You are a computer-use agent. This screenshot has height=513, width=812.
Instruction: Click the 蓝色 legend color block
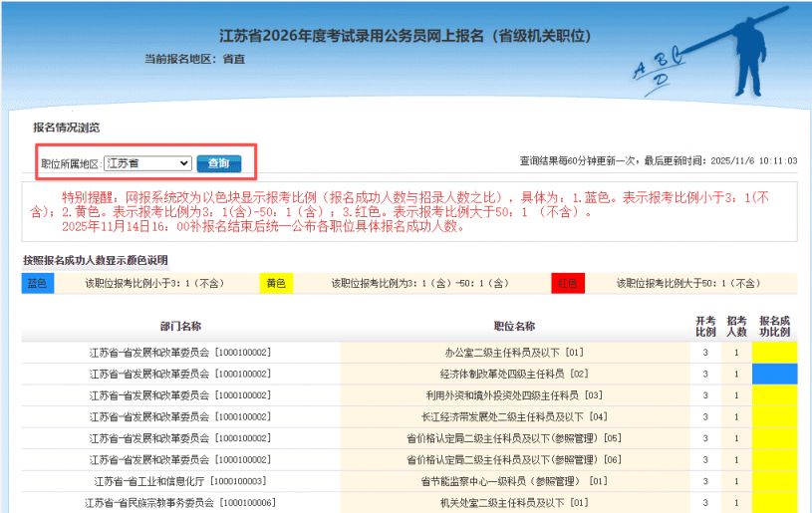tap(38, 283)
